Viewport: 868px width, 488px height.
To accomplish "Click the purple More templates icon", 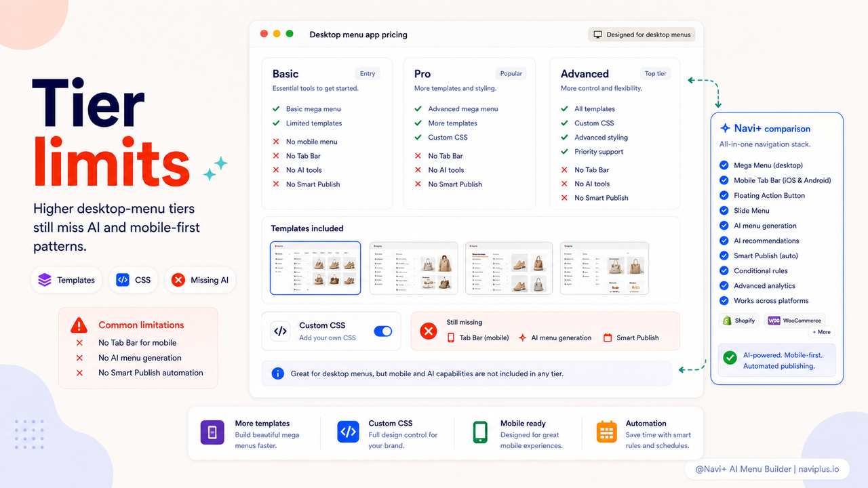I will click(x=212, y=432).
